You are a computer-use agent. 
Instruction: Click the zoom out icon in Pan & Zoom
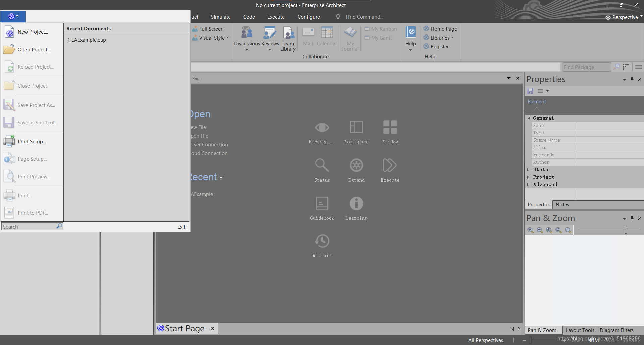point(540,230)
